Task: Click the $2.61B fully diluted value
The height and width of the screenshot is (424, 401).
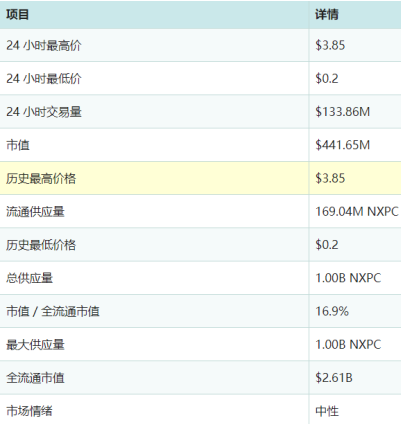Action: coord(334,378)
